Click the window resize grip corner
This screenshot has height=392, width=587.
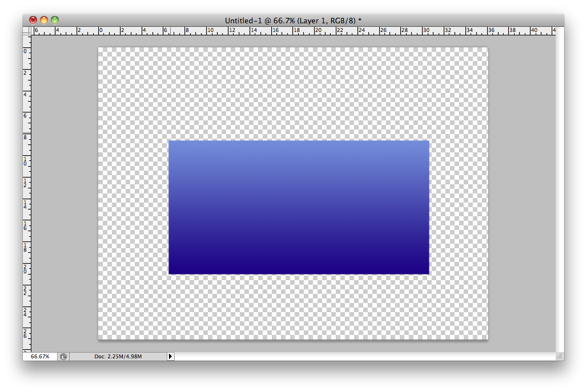pos(560,356)
